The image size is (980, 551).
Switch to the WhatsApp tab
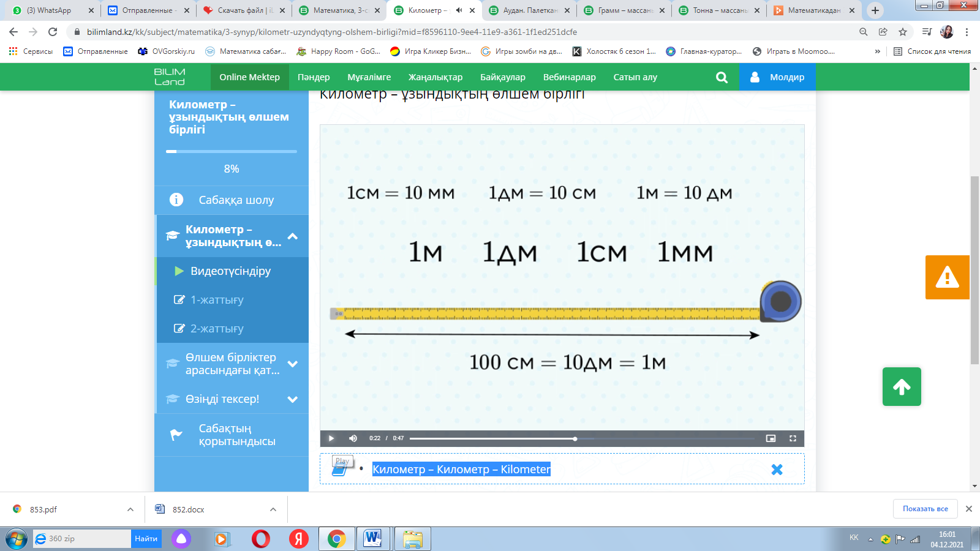click(54, 10)
